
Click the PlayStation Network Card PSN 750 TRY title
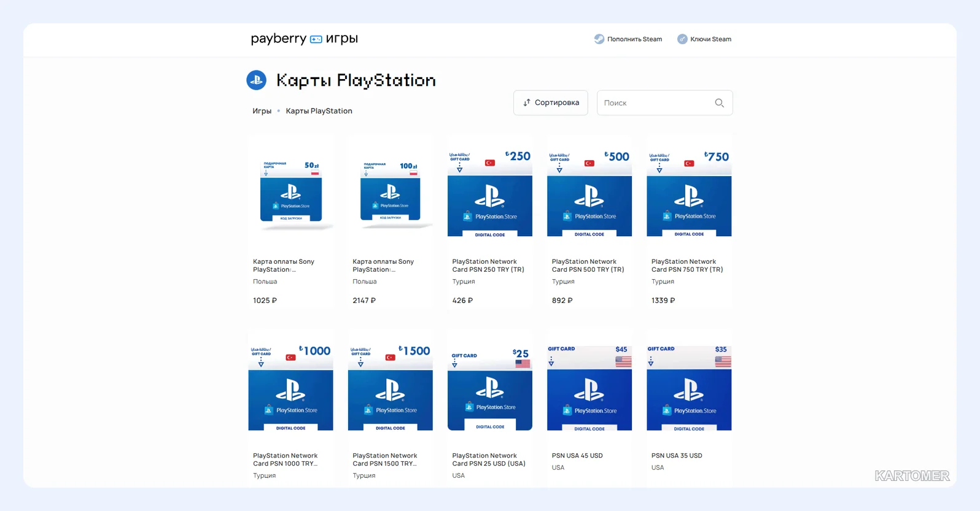point(688,266)
